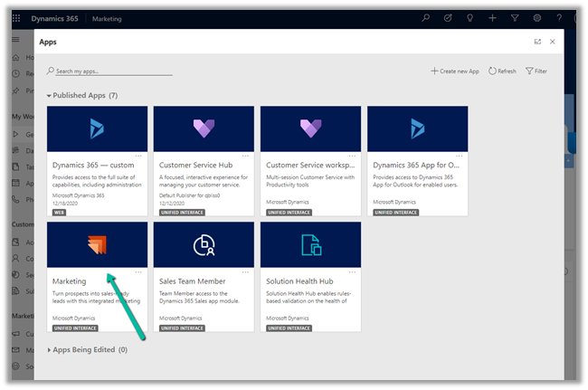Refresh the apps list

[x=502, y=71]
